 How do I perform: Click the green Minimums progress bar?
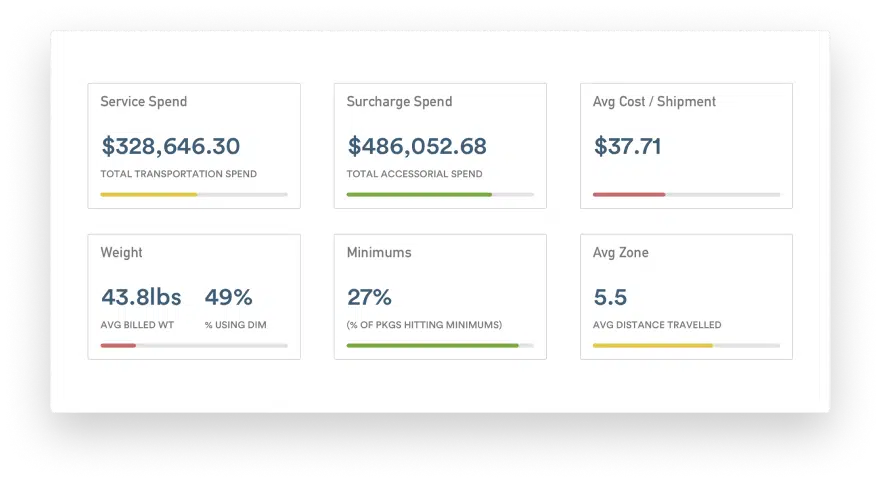tap(432, 345)
